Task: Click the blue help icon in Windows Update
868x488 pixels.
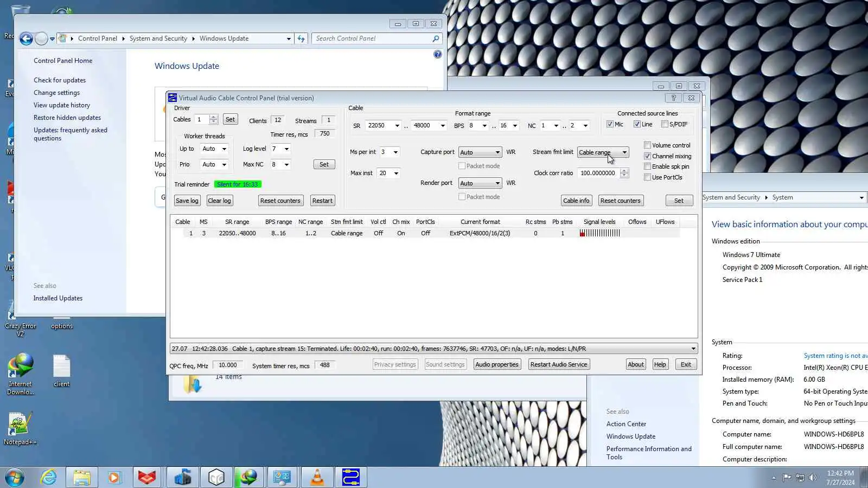Action: point(438,54)
